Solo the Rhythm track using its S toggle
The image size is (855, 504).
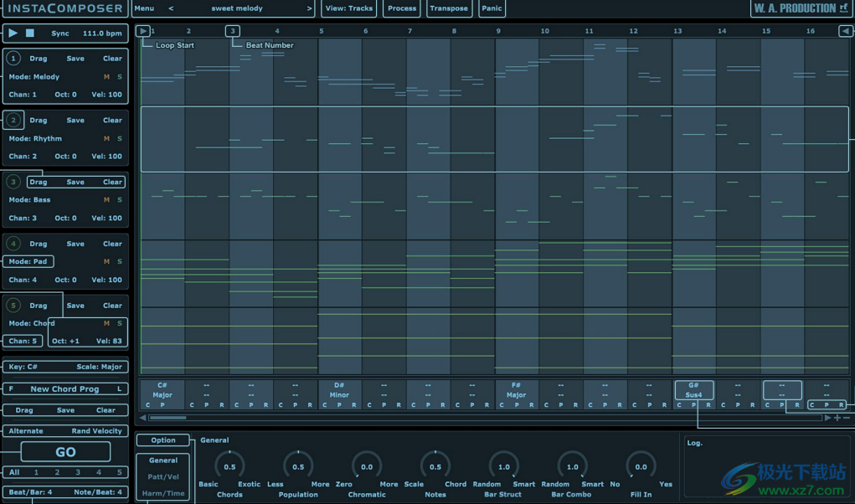click(120, 138)
